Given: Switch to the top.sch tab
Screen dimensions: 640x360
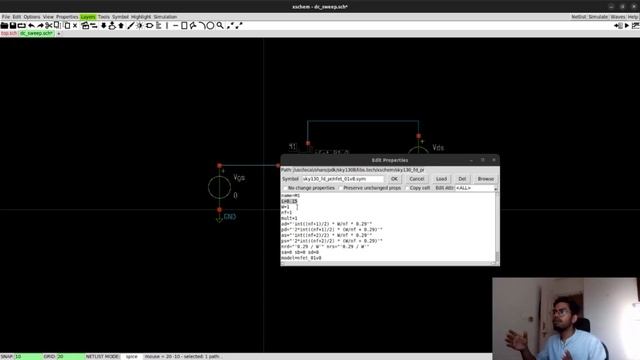Looking at the screenshot, I should coord(9,33).
